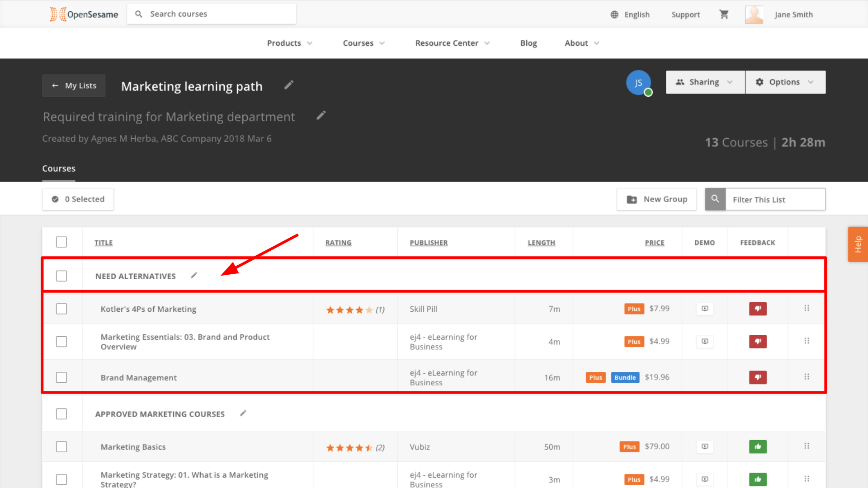Click the shopping cart icon

coord(724,14)
